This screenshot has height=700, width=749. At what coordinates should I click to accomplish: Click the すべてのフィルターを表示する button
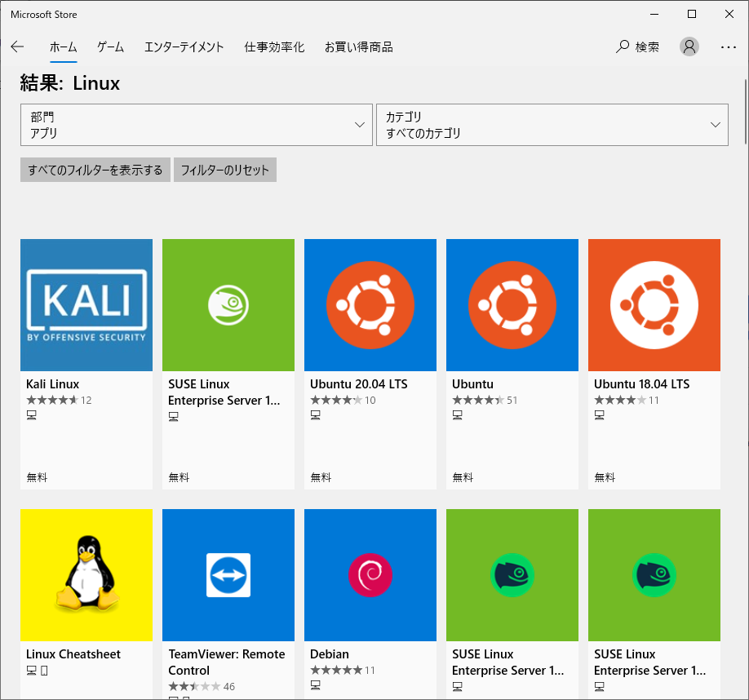tap(95, 170)
